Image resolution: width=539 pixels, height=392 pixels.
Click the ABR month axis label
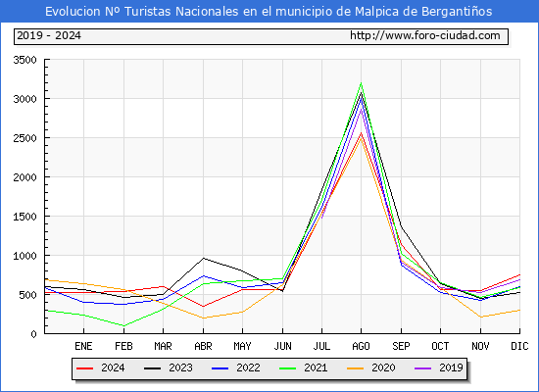click(203, 346)
